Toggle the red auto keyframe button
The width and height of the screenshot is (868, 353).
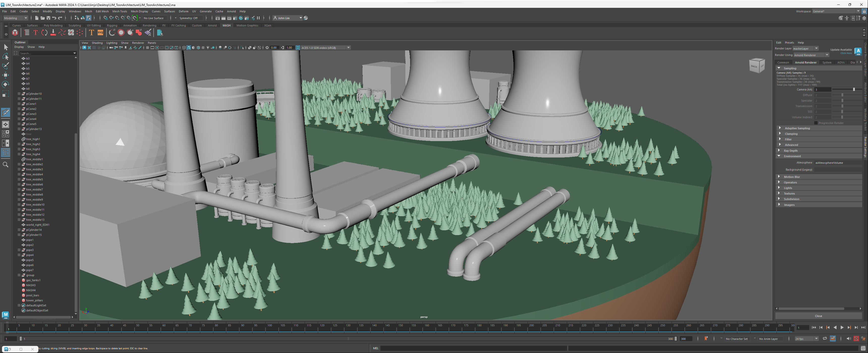point(856,339)
